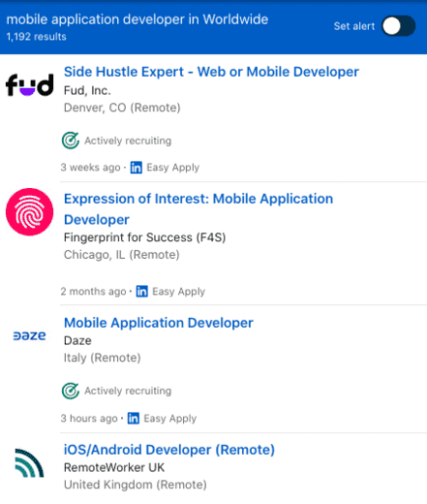Open Daze Mobile Application Developer job
Viewport: 427px width, 504px height.
(x=159, y=323)
